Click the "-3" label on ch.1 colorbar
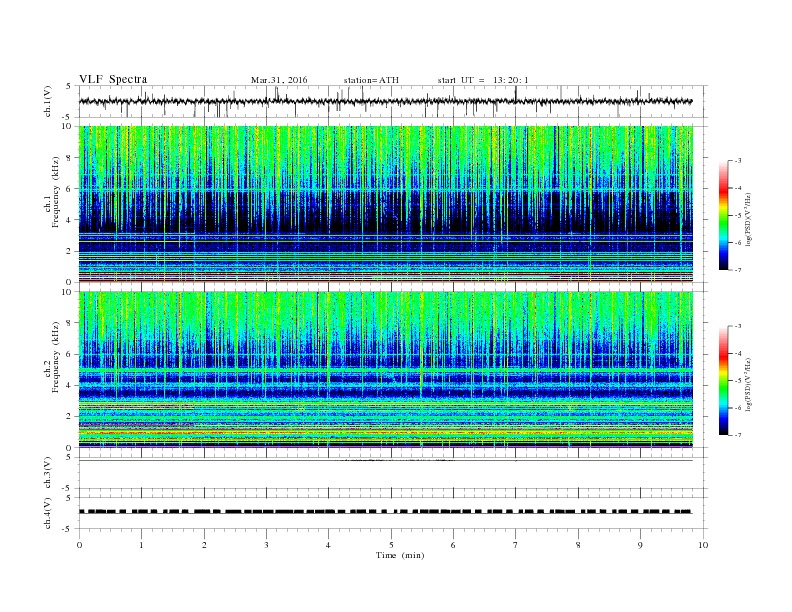The width and height of the screenshot is (792, 612). 738,161
